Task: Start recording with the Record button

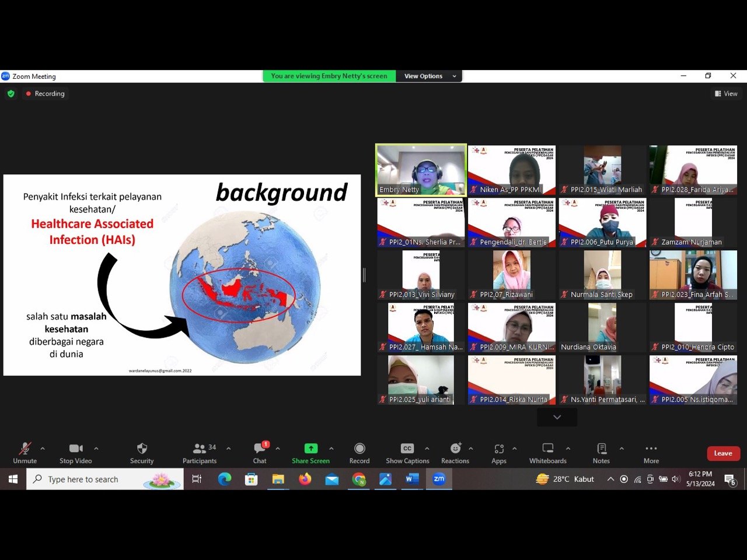Action: 359,449
